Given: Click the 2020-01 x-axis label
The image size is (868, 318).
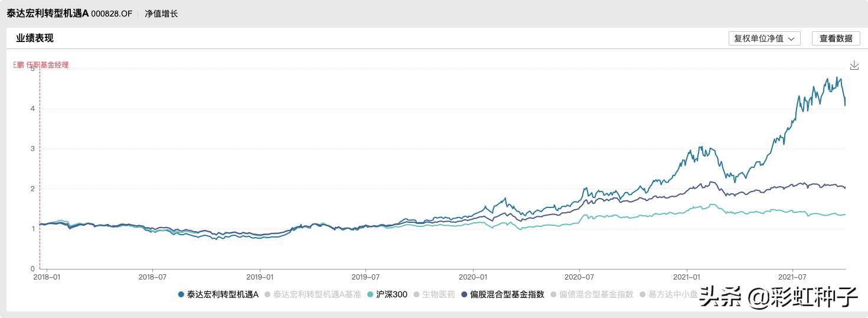Looking at the screenshot, I should pyautogui.click(x=473, y=277).
